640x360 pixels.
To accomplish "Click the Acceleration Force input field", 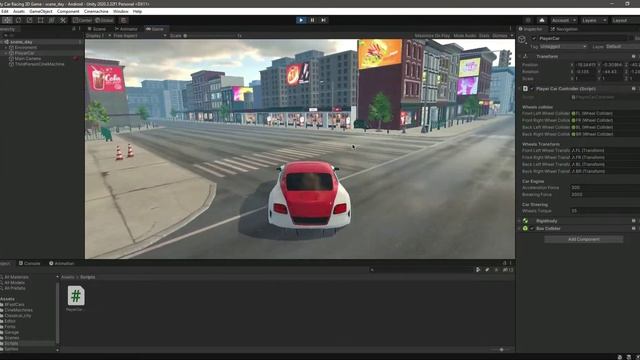I will pyautogui.click(x=604, y=188).
